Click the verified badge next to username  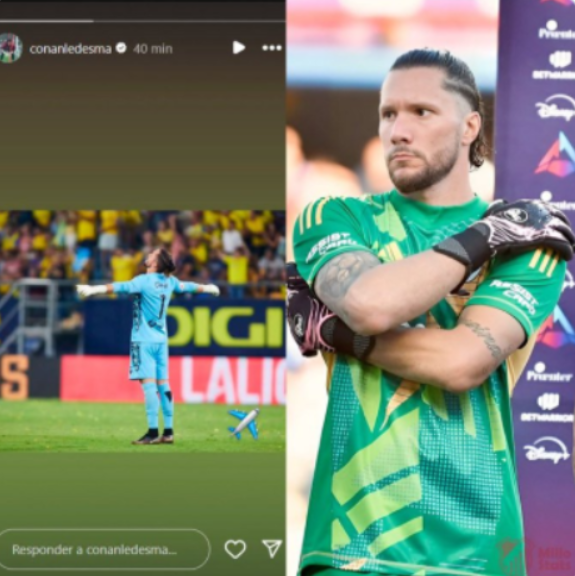121,48
